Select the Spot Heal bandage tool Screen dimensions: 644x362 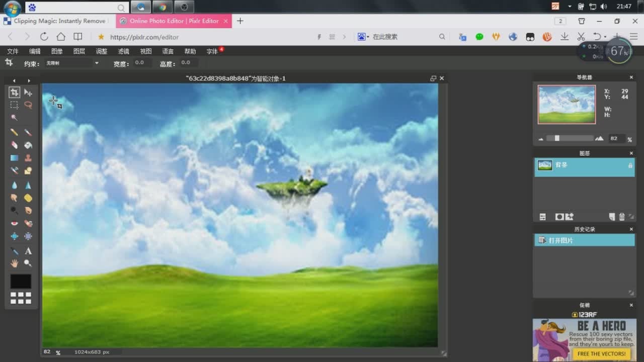coord(28,223)
